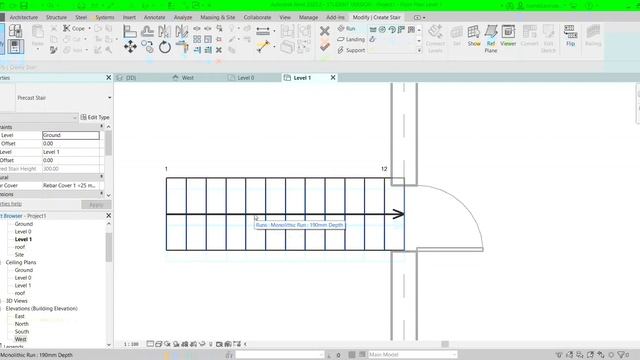
Task: Collapse the Structural section in Properties
Action: coord(102,177)
